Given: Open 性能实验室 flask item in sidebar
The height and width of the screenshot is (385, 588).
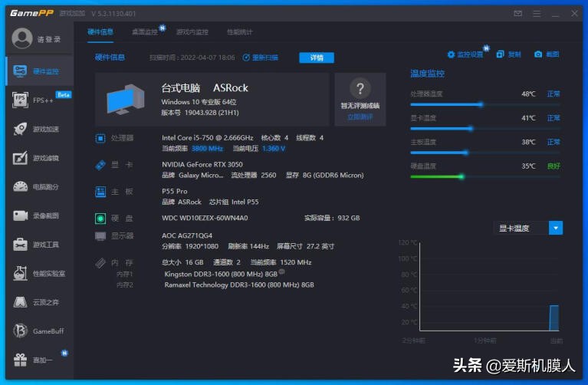Looking at the screenshot, I should coord(40,274).
